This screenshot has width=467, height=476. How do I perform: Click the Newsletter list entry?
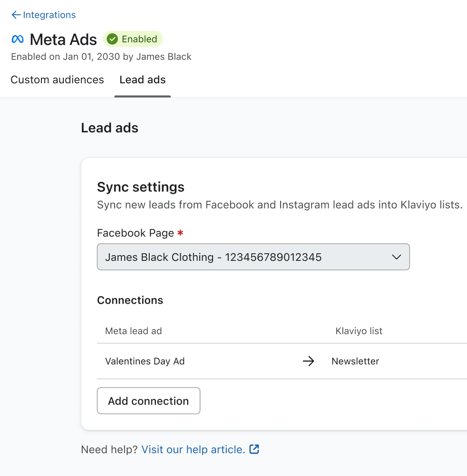pos(355,361)
